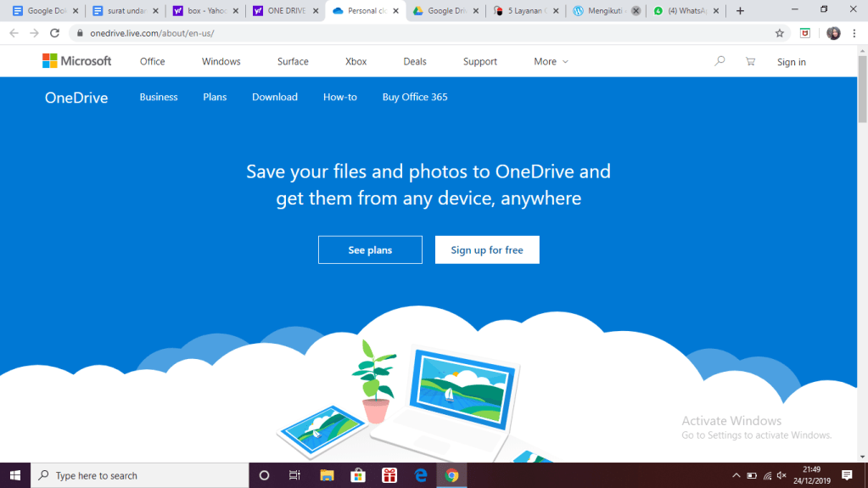Viewport: 868px width, 488px height.
Task: Show hidden system tray icons
Action: point(736,475)
